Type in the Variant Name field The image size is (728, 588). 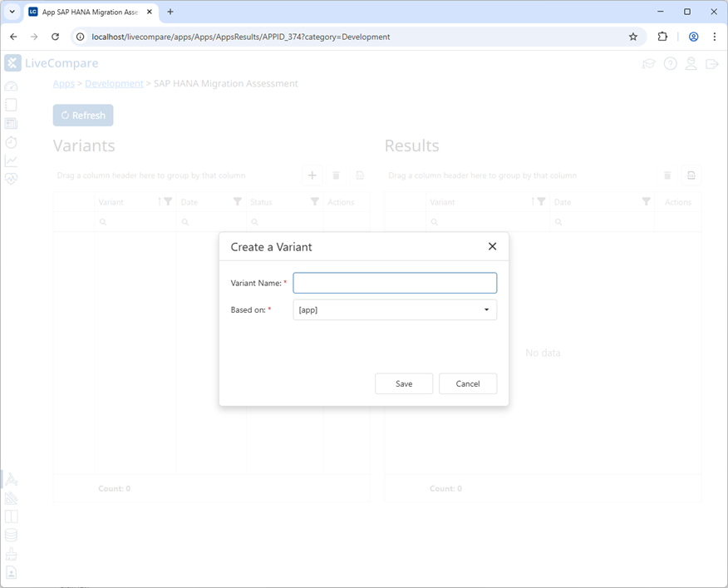[x=395, y=283]
